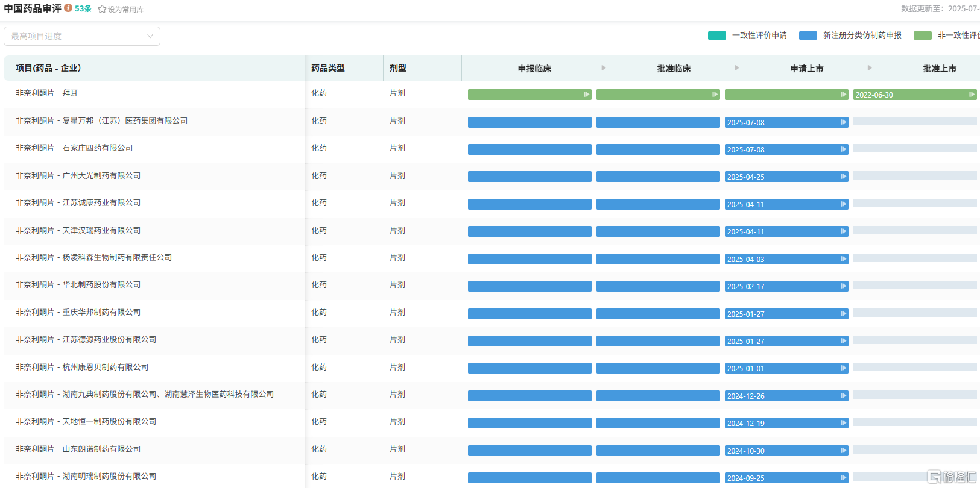The height and width of the screenshot is (488, 980).
Task: Click 江苏德源 row's 2025-01-27 date bar
Action: coord(786,341)
